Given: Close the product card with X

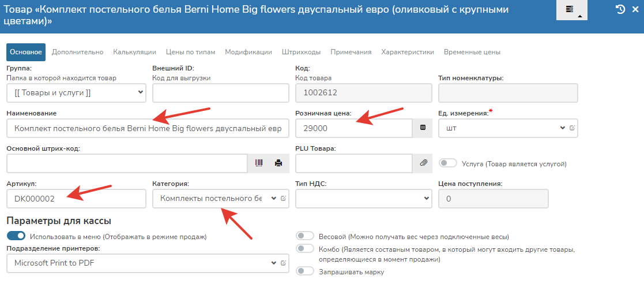Looking at the screenshot, I should 635,9.
